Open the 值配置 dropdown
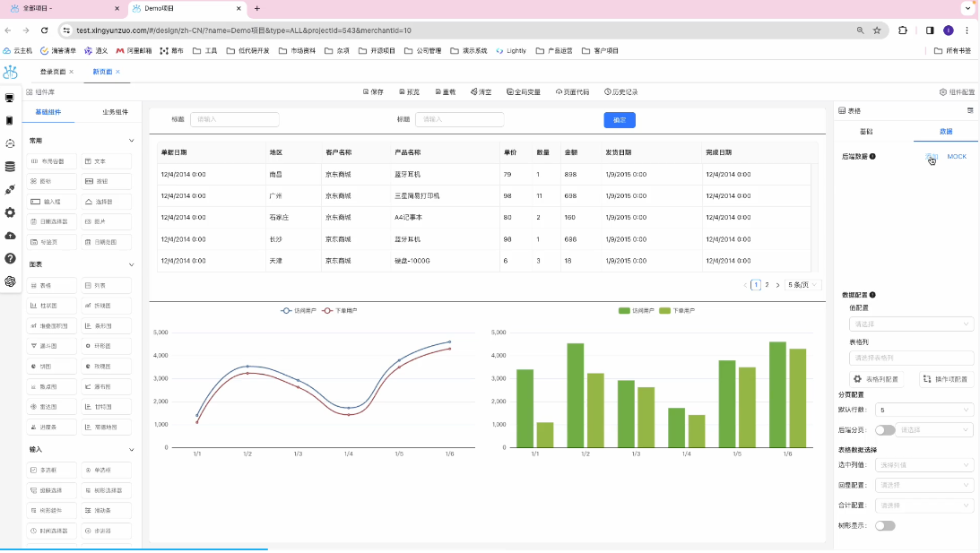Viewport: 980px width, 553px height. coord(911,324)
